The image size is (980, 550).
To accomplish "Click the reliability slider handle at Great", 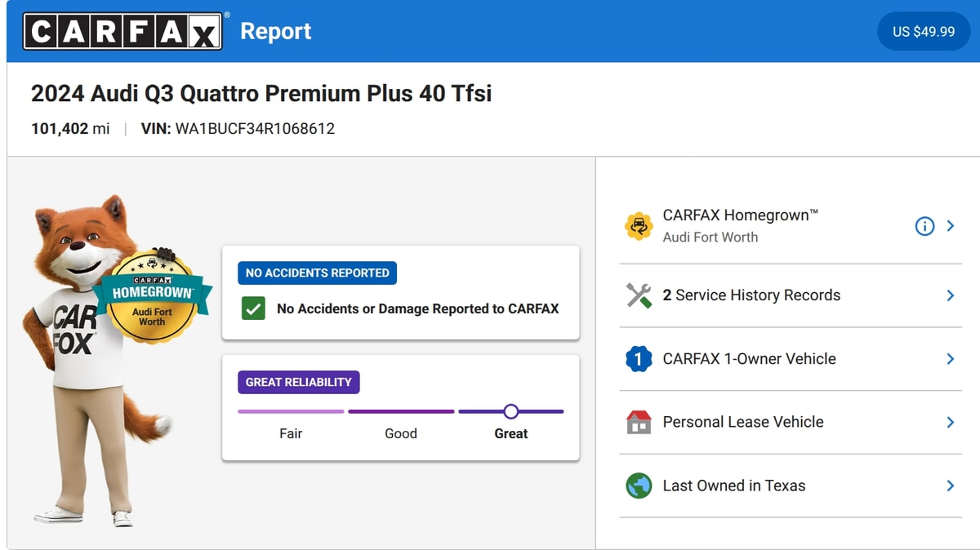I will (511, 411).
